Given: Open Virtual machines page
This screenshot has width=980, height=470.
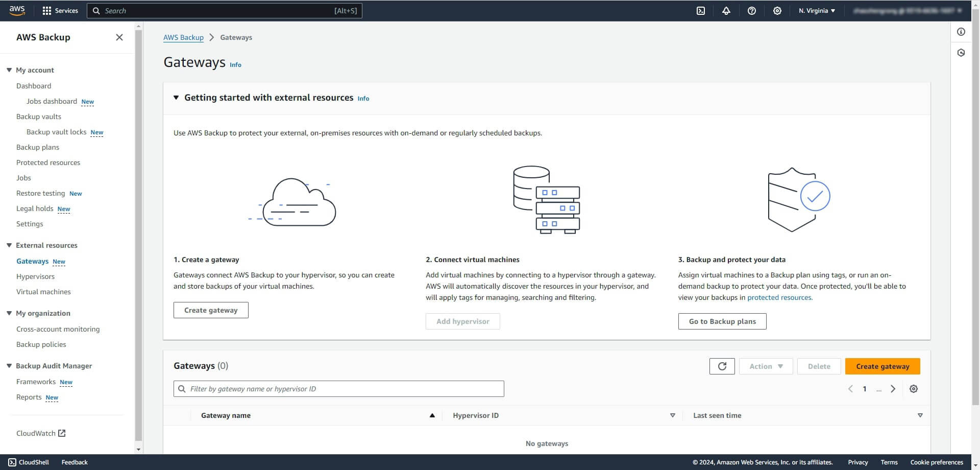Looking at the screenshot, I should (43, 292).
